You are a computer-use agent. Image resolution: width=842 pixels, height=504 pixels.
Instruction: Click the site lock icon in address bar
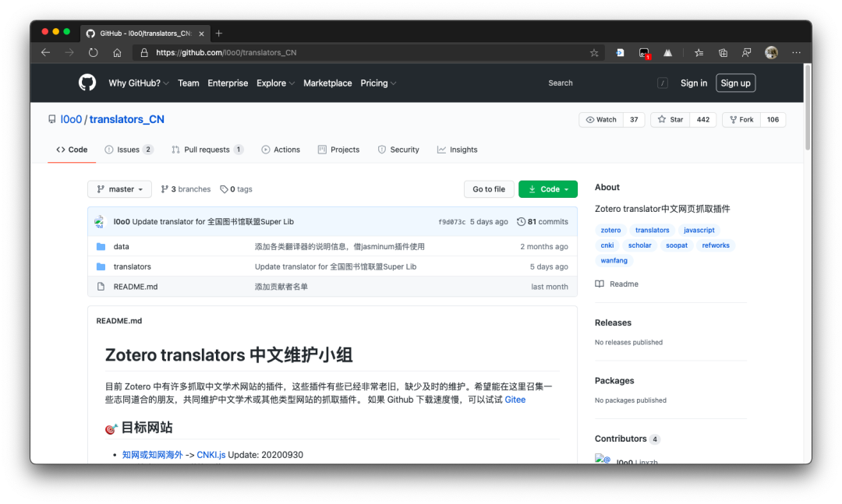coord(144,53)
